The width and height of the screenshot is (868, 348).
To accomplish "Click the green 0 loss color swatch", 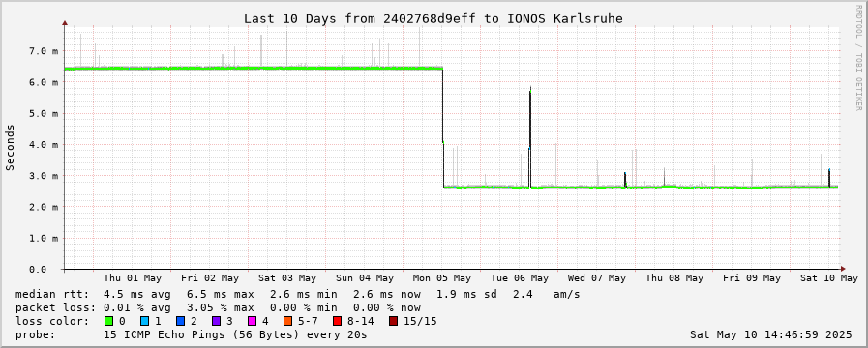I will pyautogui.click(x=108, y=321).
